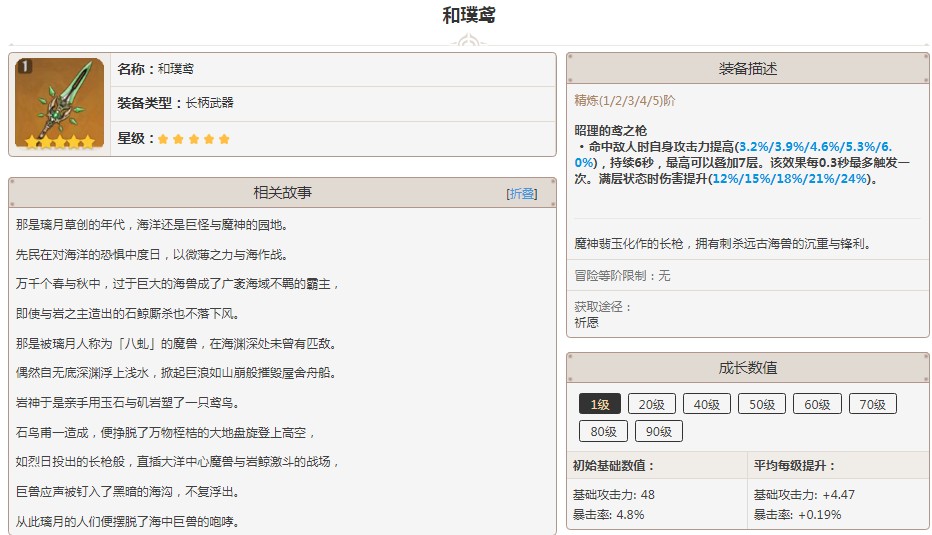
Task: Show stats for 40级
Action: tap(707, 404)
